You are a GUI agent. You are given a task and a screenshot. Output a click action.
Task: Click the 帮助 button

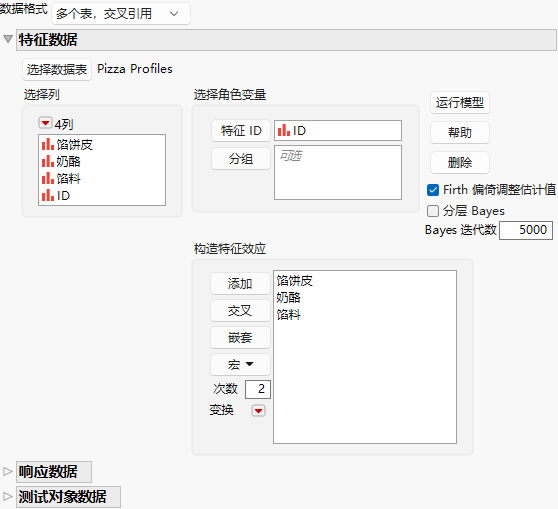coord(459,133)
